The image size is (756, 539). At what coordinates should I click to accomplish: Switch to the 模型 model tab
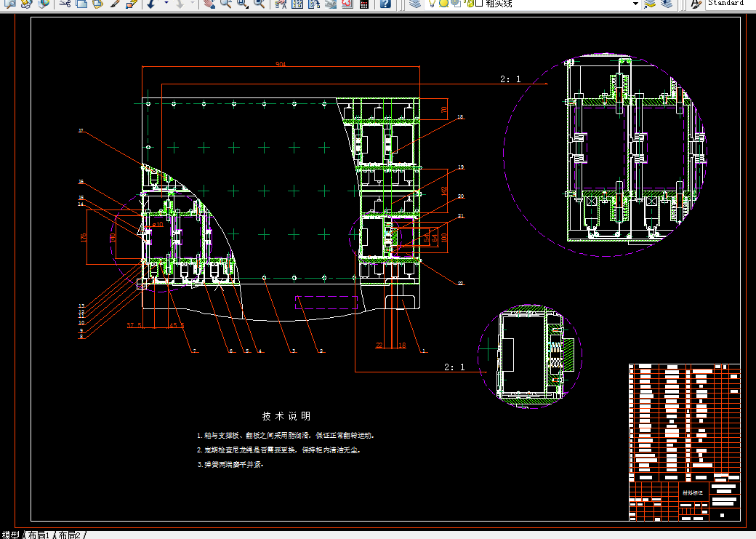[x=11, y=535]
